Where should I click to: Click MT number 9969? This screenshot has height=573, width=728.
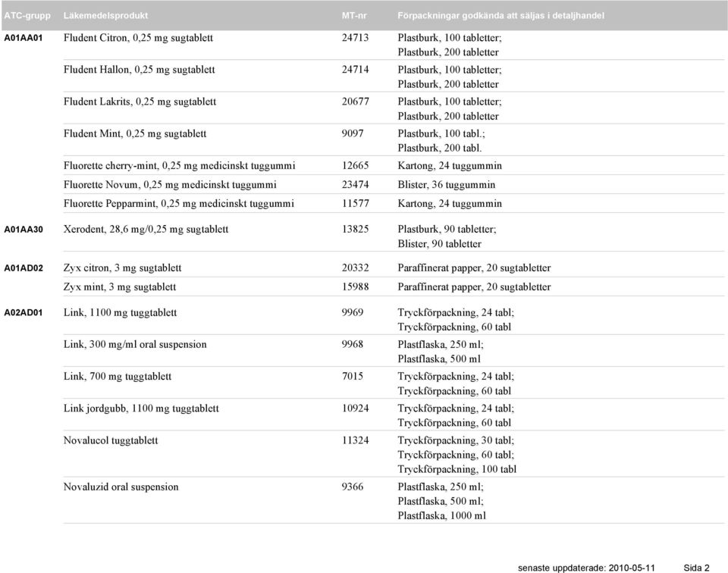pyautogui.click(x=353, y=313)
